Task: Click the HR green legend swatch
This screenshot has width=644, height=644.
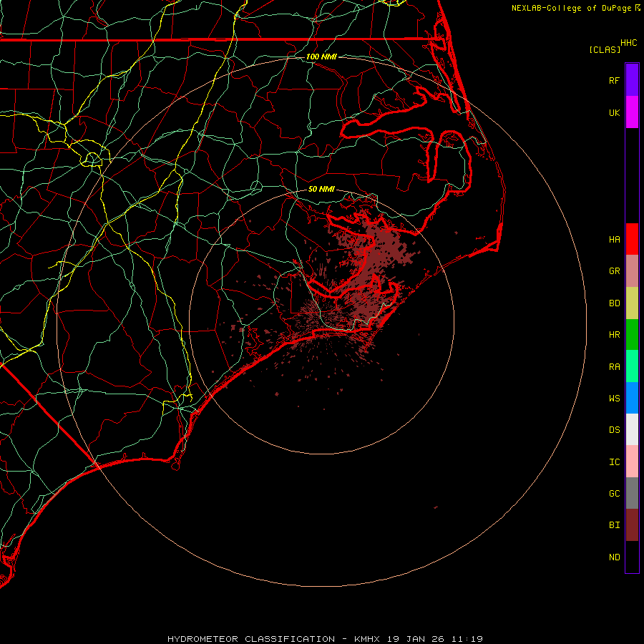Action: [x=632, y=335]
